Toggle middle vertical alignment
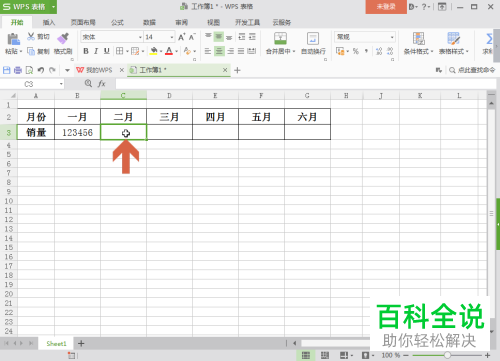The height and width of the screenshot is (361, 500). coord(219,36)
